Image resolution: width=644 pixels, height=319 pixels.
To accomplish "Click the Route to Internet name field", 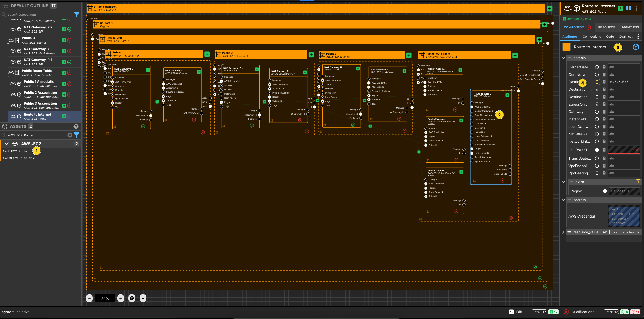I will (x=600, y=47).
